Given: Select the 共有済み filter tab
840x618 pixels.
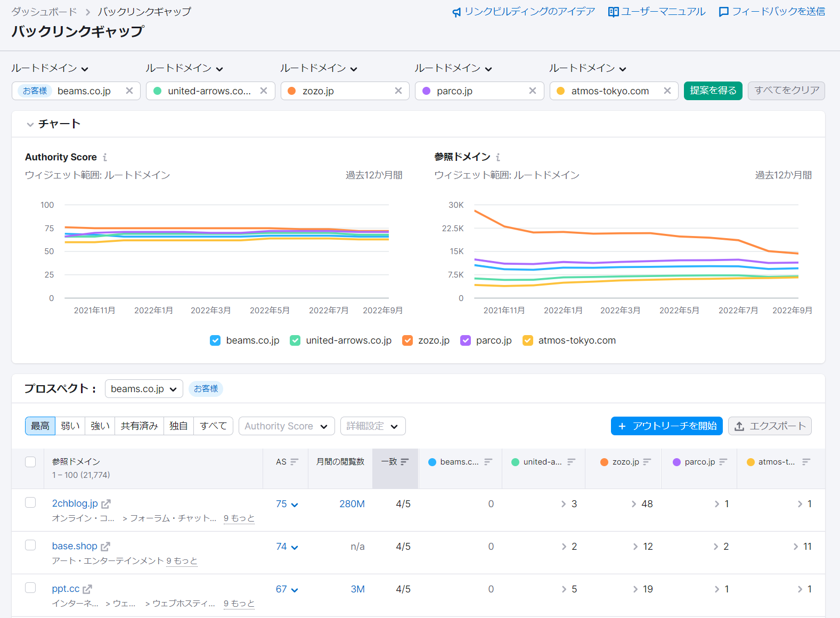Looking at the screenshot, I should coord(140,426).
